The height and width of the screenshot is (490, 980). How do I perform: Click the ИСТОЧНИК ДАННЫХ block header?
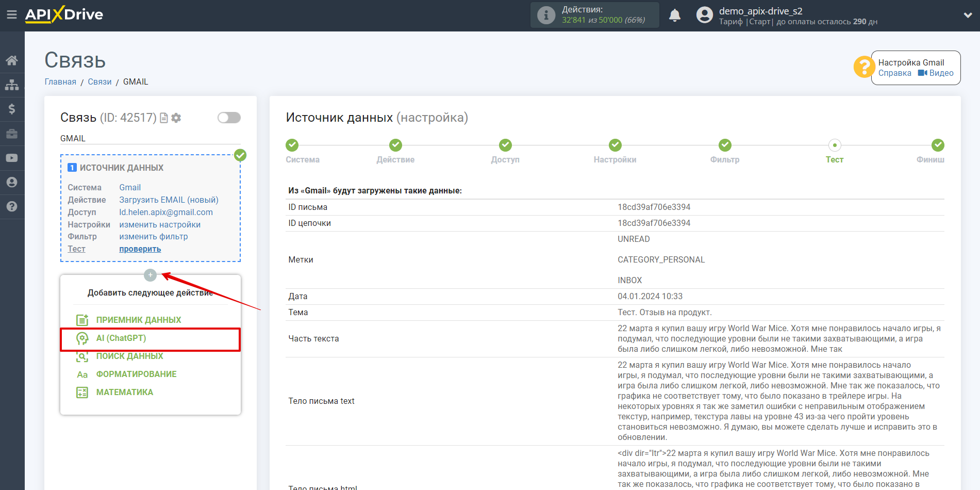122,168
